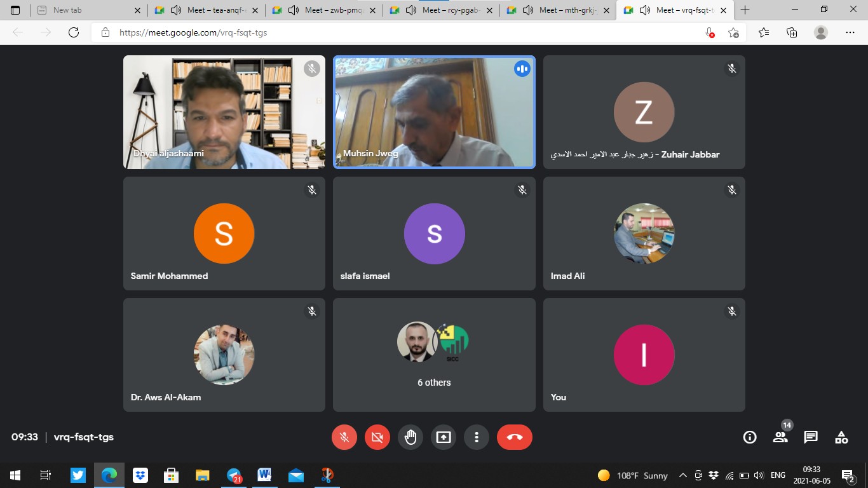The image size is (868, 488).
Task: Show hidden system tray icons chevron
Action: tap(683, 475)
